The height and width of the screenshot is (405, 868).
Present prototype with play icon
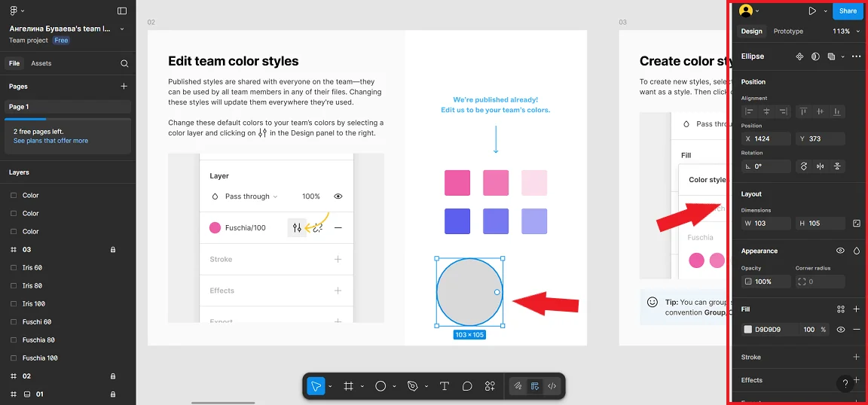(812, 11)
